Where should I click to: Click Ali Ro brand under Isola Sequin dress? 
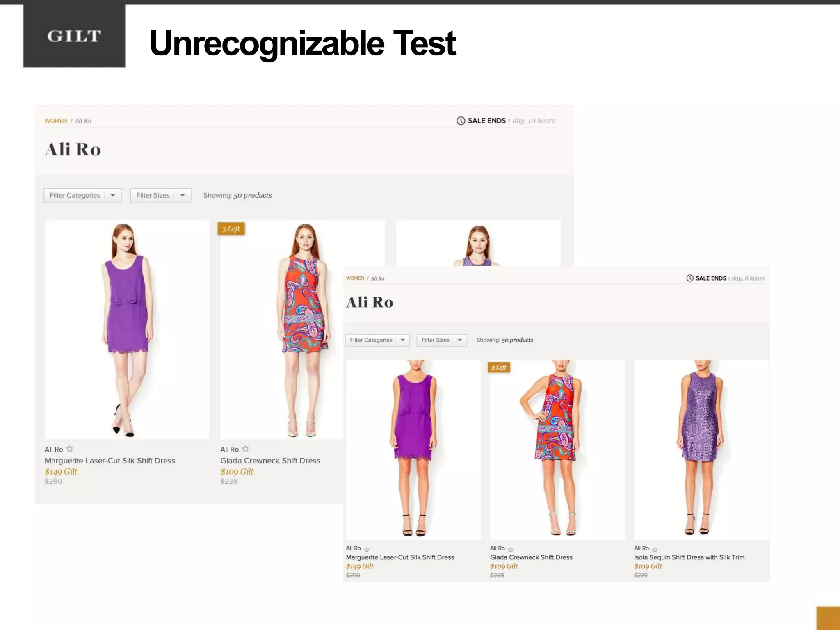click(x=641, y=548)
